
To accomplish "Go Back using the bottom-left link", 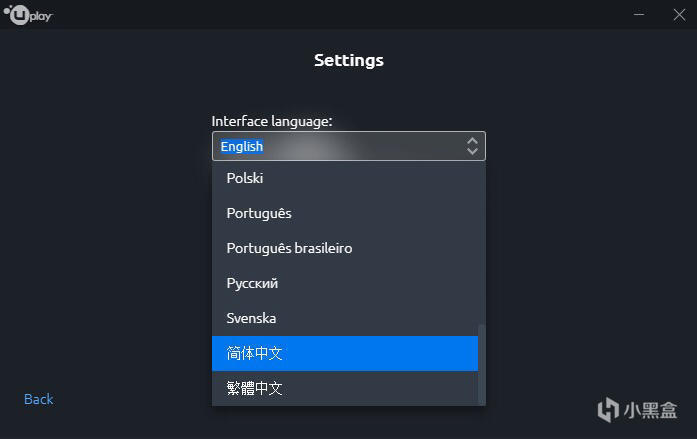I will (39, 399).
